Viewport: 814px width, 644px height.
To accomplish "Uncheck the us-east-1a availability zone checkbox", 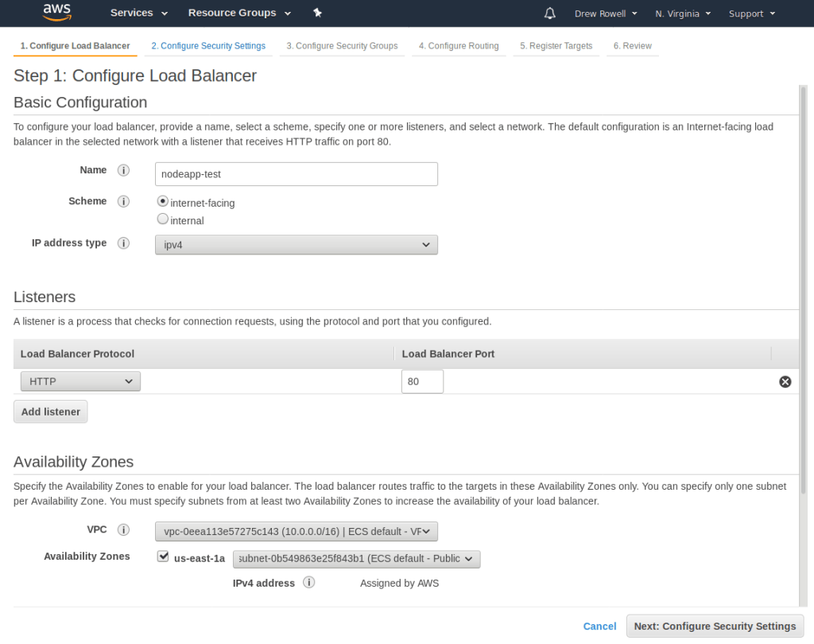I will [163, 557].
